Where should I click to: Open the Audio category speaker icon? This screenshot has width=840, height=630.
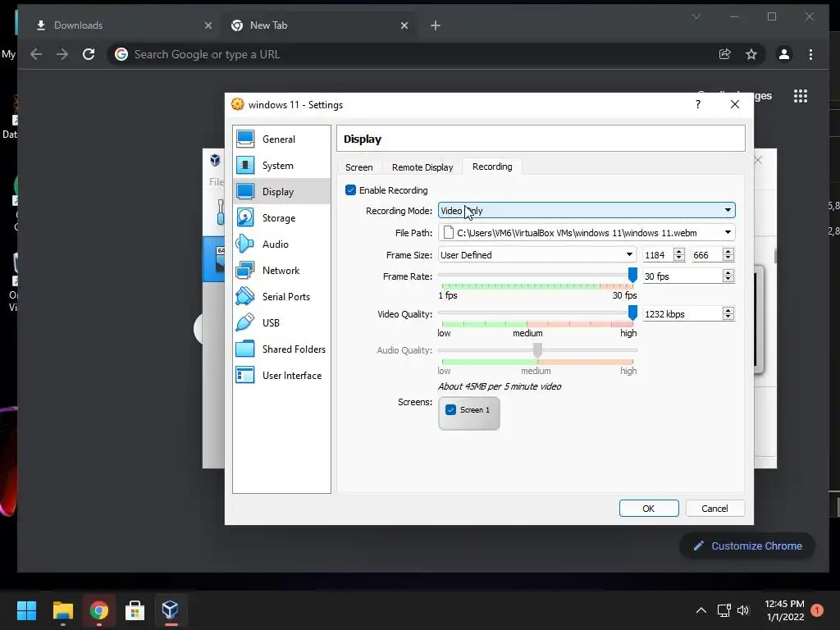click(x=245, y=244)
